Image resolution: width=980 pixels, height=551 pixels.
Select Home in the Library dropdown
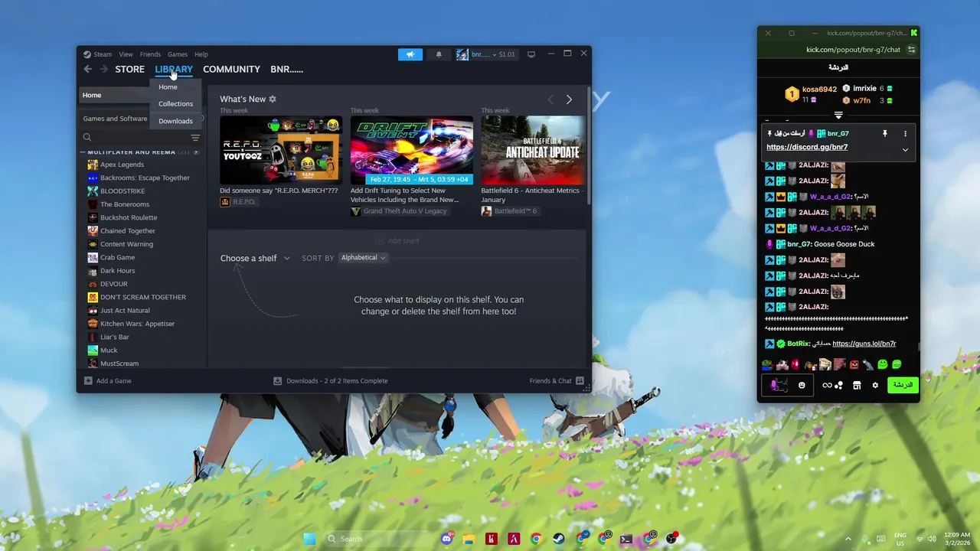click(x=176, y=87)
